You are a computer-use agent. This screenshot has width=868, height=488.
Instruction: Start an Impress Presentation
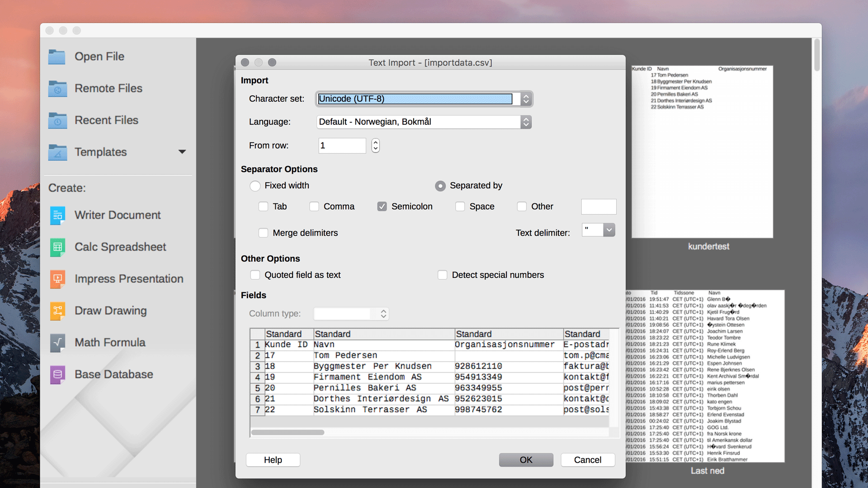pyautogui.click(x=129, y=279)
